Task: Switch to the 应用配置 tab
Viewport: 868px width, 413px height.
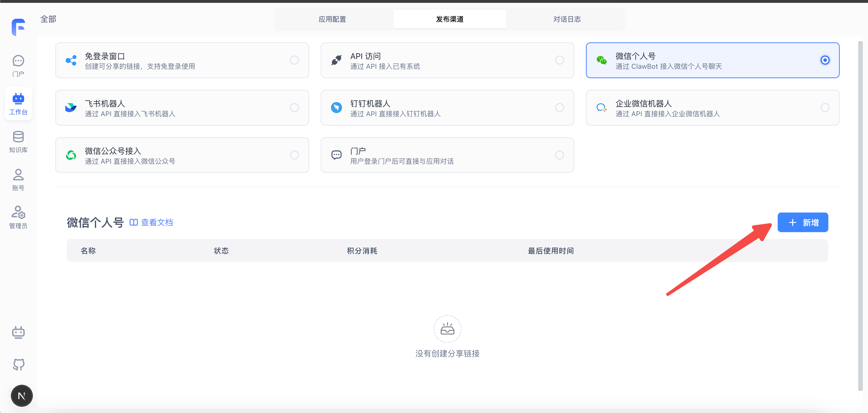Action: pyautogui.click(x=332, y=19)
